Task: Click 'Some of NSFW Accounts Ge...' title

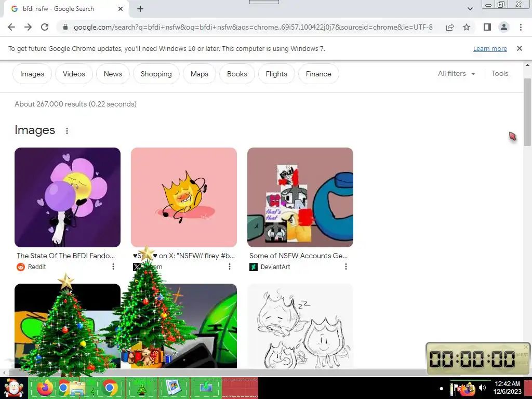Action: click(x=298, y=256)
